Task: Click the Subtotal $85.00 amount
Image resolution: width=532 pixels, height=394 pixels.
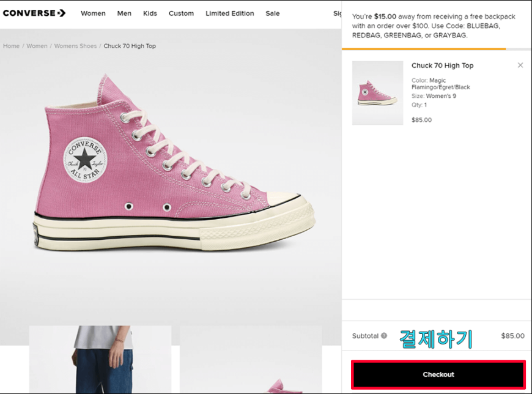Action: pyautogui.click(x=512, y=336)
